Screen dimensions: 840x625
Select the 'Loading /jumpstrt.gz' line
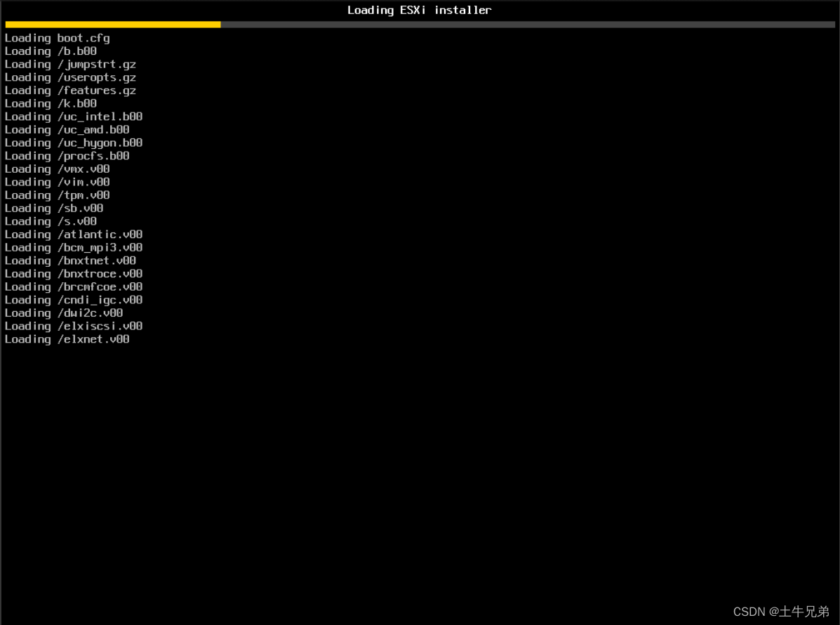[70, 65]
